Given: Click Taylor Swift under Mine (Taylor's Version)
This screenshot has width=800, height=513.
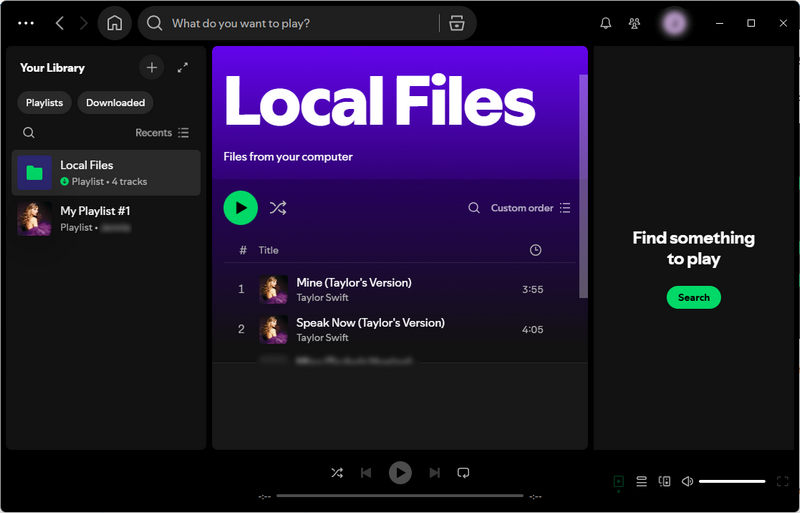Looking at the screenshot, I should click(x=322, y=298).
